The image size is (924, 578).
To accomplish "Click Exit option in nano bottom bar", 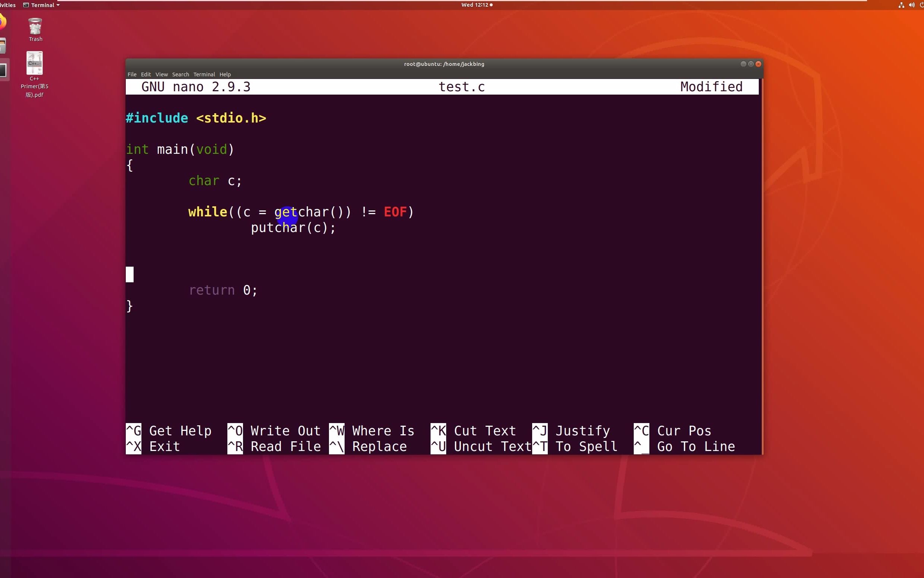I will (x=164, y=446).
